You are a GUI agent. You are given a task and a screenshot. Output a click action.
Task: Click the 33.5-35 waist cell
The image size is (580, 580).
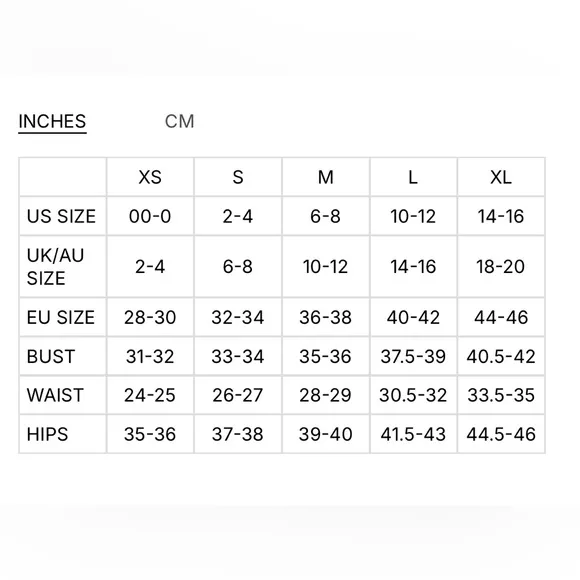pyautogui.click(x=501, y=395)
